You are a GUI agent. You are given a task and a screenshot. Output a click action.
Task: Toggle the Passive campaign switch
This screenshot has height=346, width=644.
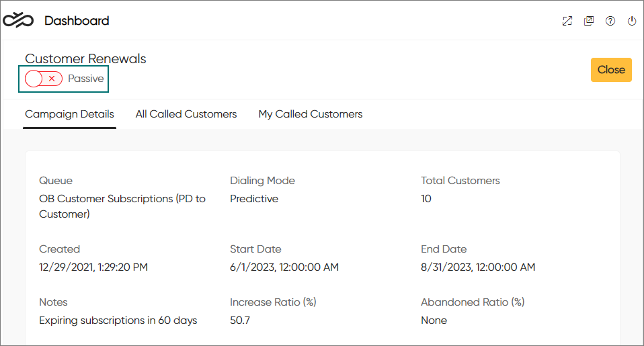coord(44,79)
